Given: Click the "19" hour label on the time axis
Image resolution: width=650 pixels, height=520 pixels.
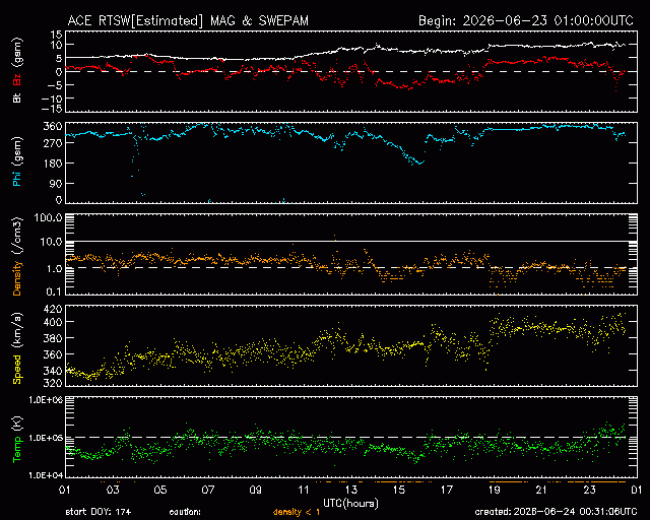Looking at the screenshot, I should (494, 490).
